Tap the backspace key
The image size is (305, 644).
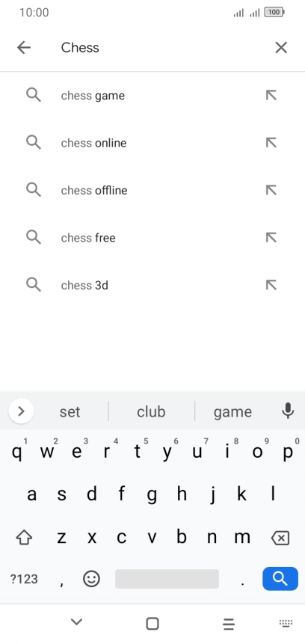tap(281, 538)
